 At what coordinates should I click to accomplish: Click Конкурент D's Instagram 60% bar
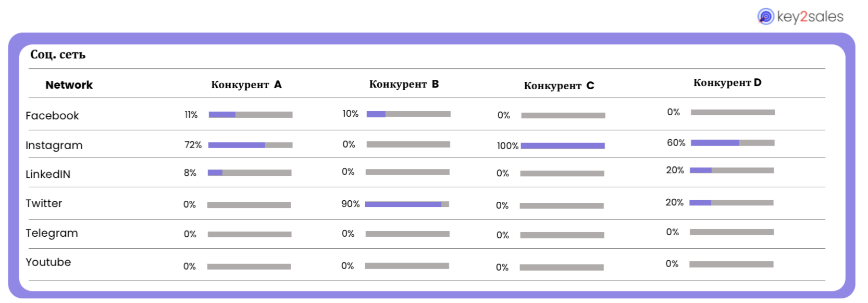[x=733, y=143]
